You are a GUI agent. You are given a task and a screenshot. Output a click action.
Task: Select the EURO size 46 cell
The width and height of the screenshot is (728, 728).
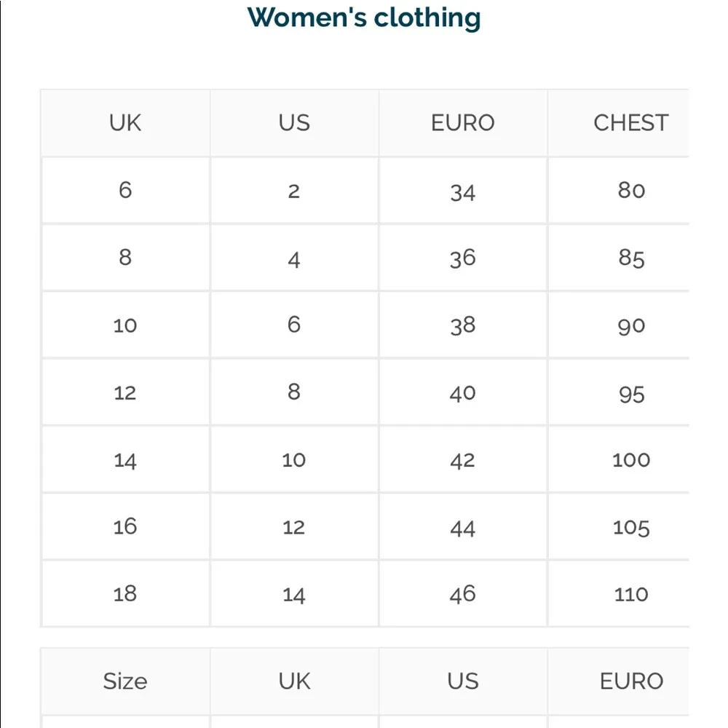click(x=462, y=594)
